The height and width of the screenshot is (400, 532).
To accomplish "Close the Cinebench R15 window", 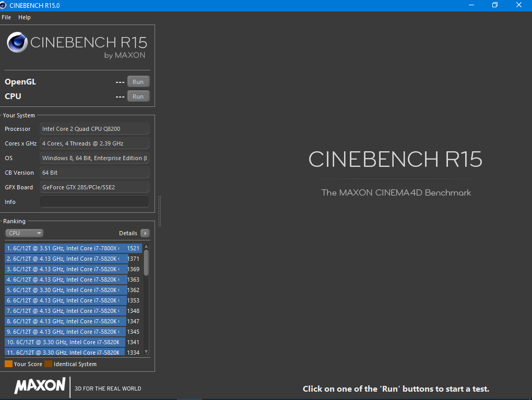I will (519, 5).
